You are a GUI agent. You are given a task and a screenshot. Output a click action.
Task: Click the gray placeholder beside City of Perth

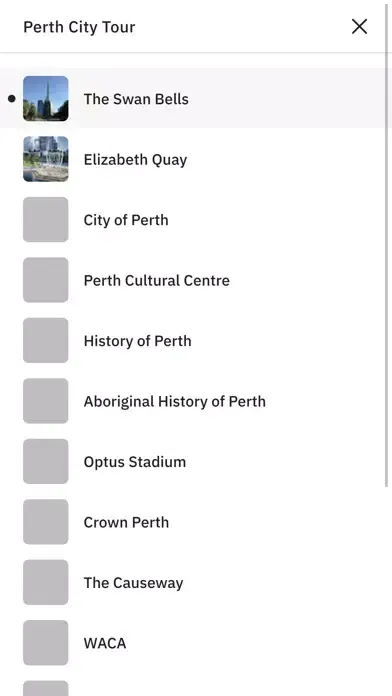tap(46, 220)
